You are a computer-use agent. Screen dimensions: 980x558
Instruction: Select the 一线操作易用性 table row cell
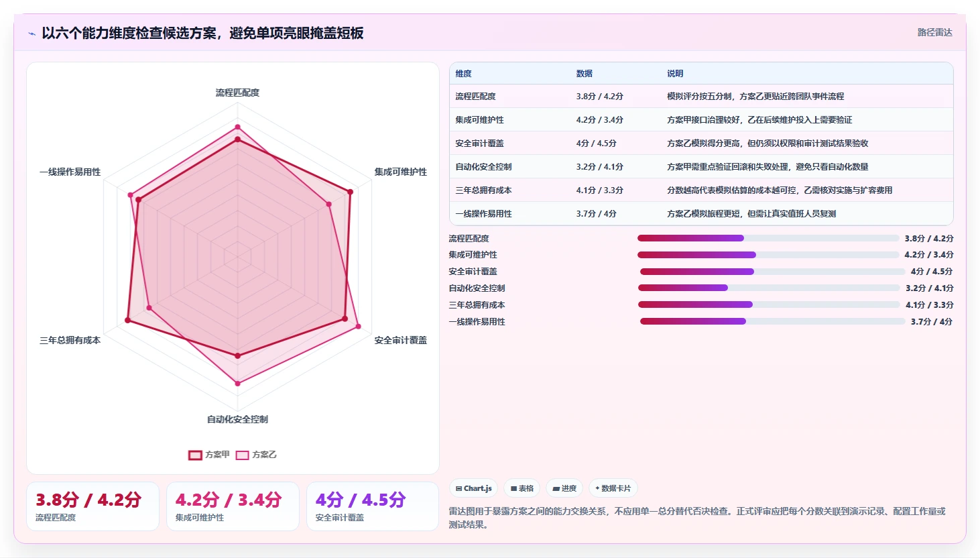coord(483,214)
